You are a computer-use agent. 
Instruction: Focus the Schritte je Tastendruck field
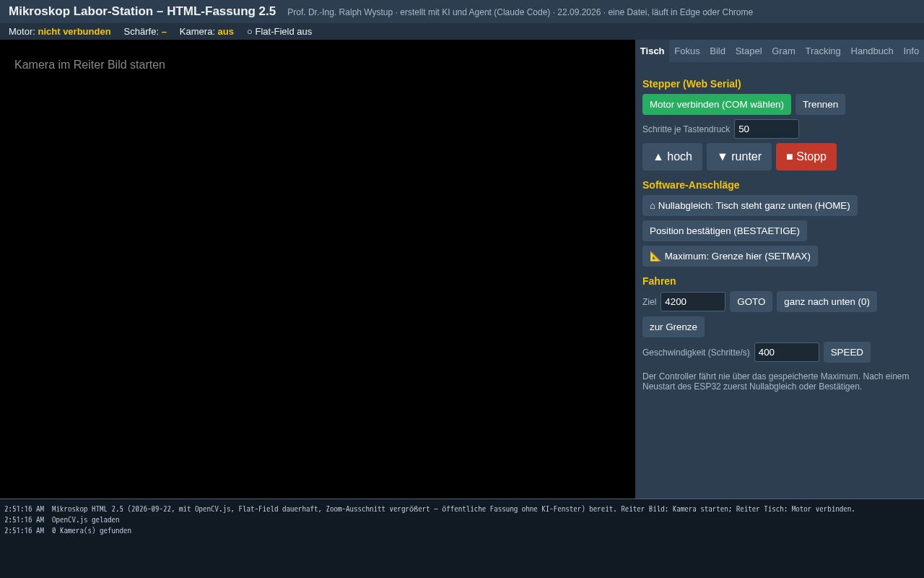767,129
